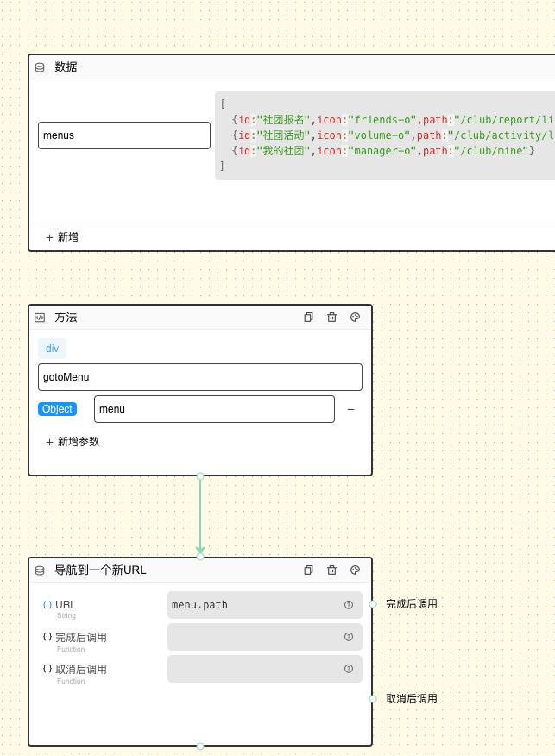The image size is (555, 756).
Task: Toggle braces icon beside 取消后调用 Function label
Action: 47,669
